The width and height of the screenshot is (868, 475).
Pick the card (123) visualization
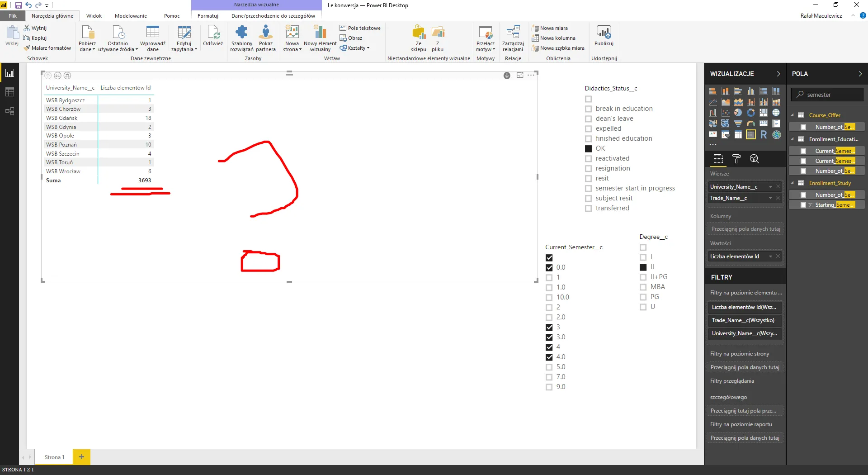764,124
